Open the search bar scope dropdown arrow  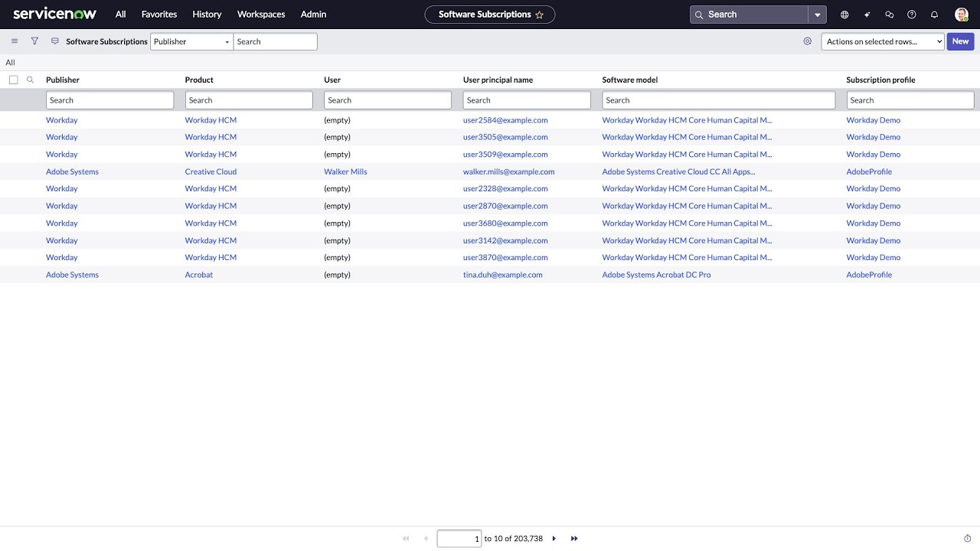[817, 14]
